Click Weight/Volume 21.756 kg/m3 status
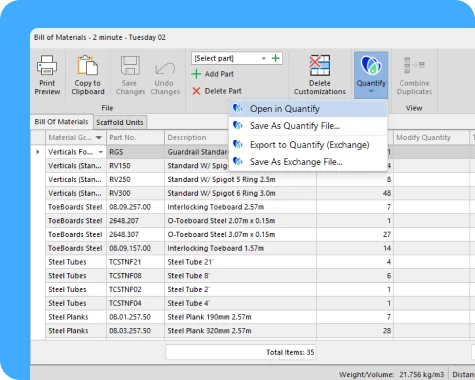 pyautogui.click(x=391, y=374)
